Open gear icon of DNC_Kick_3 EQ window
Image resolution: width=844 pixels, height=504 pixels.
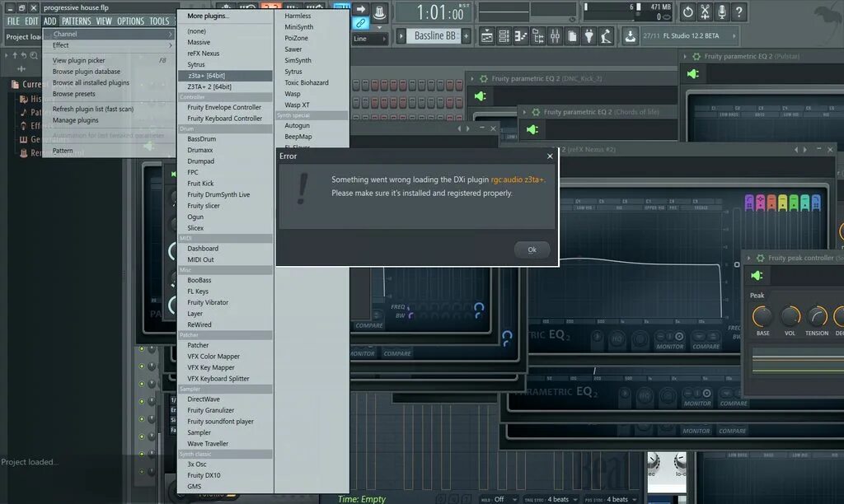[x=483, y=78]
